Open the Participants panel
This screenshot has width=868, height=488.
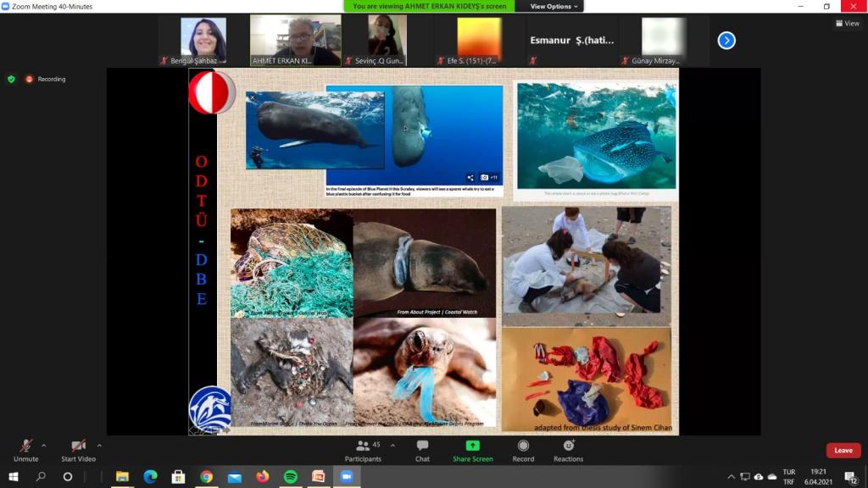[x=363, y=451]
